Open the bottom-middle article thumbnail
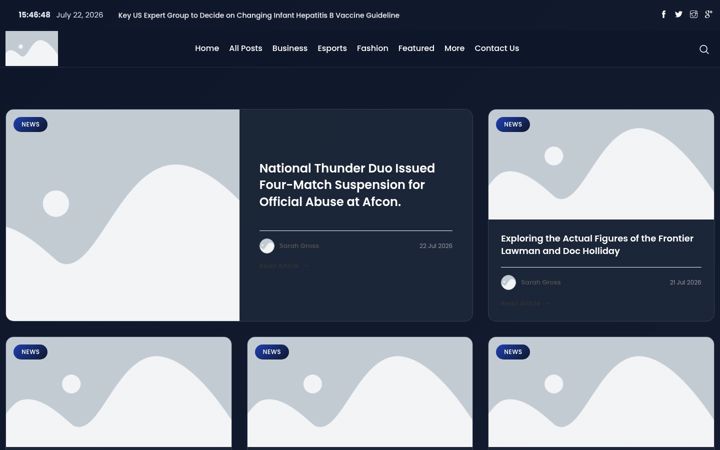Image resolution: width=720 pixels, height=450 pixels. tap(360, 392)
